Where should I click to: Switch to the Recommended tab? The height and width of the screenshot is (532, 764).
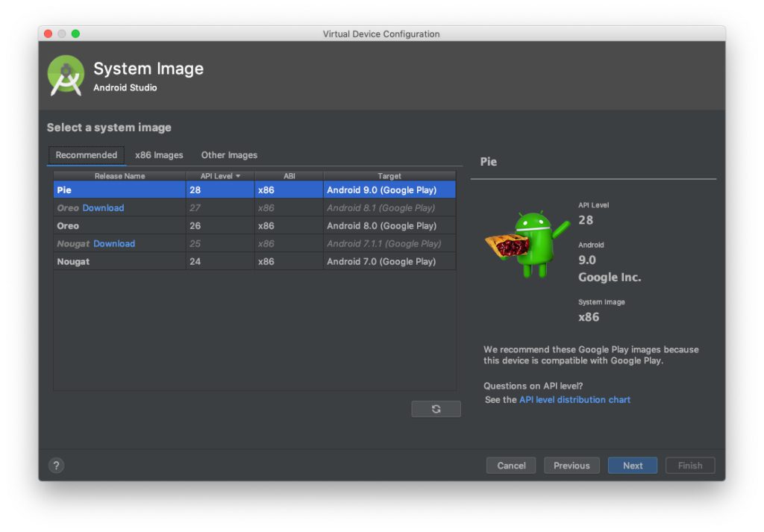pos(87,155)
